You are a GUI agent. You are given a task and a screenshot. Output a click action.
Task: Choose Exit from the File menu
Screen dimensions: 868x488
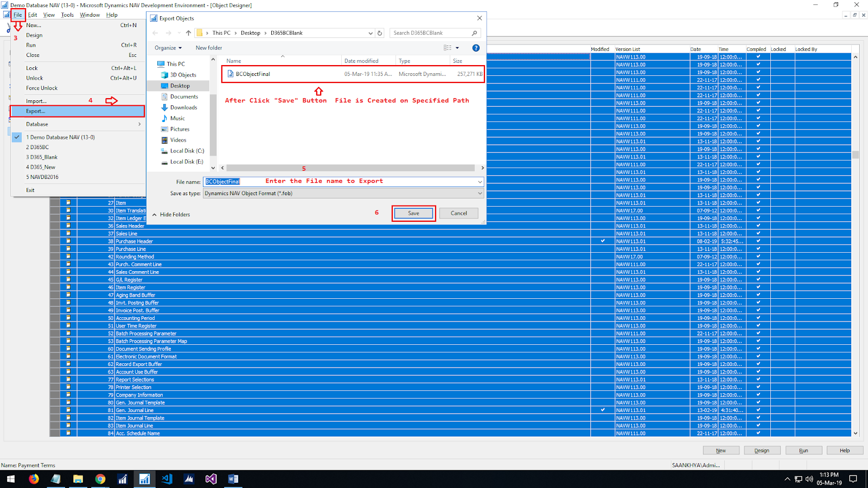(78, 190)
